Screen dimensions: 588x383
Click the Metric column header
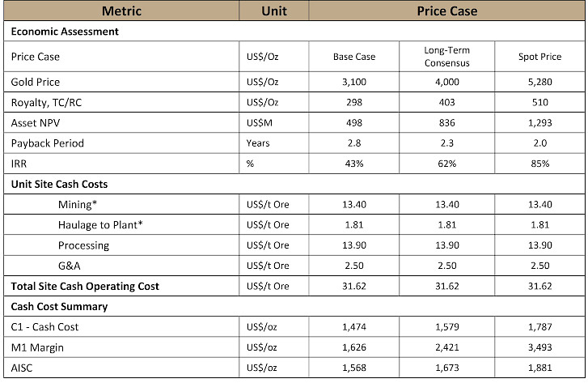point(121,11)
